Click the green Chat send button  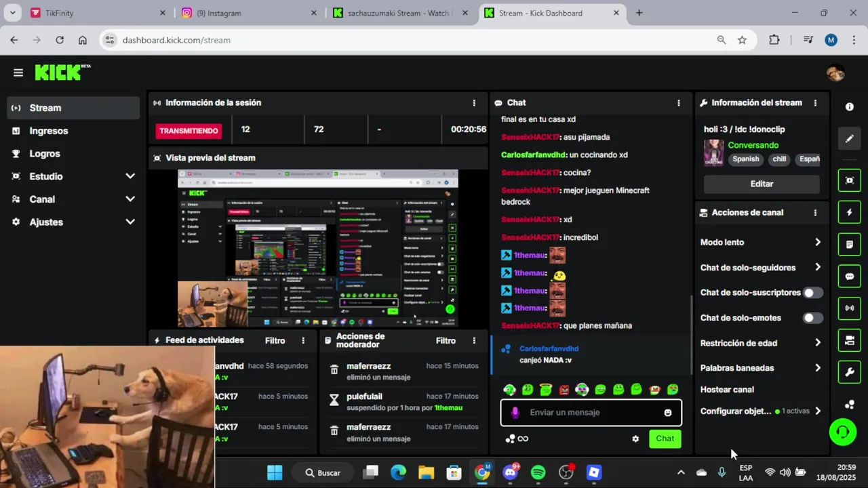pos(665,439)
